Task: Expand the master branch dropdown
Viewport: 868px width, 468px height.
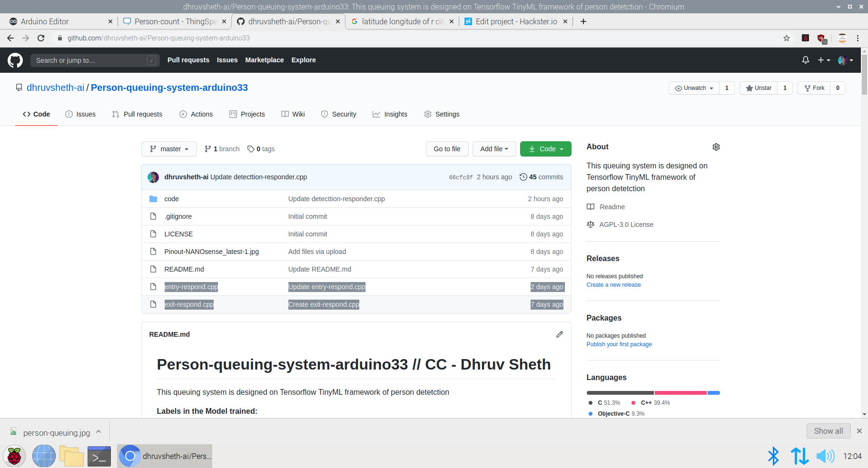Action: pos(169,149)
